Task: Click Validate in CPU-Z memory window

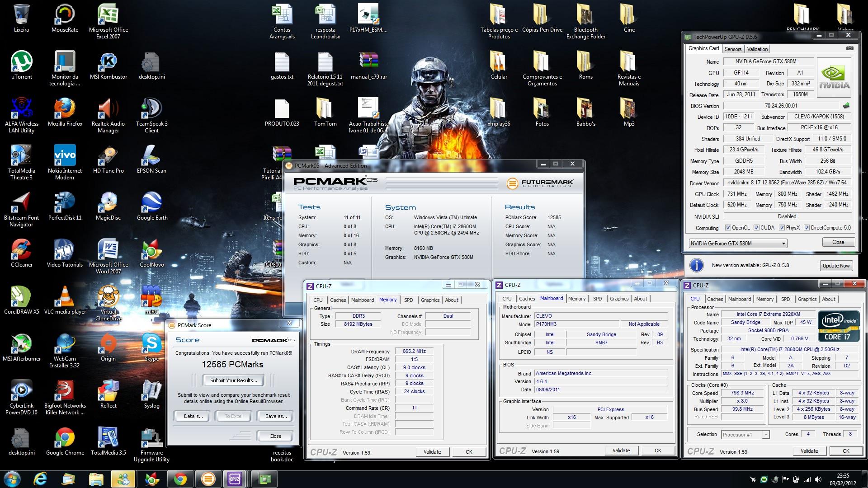Action: pos(432,452)
